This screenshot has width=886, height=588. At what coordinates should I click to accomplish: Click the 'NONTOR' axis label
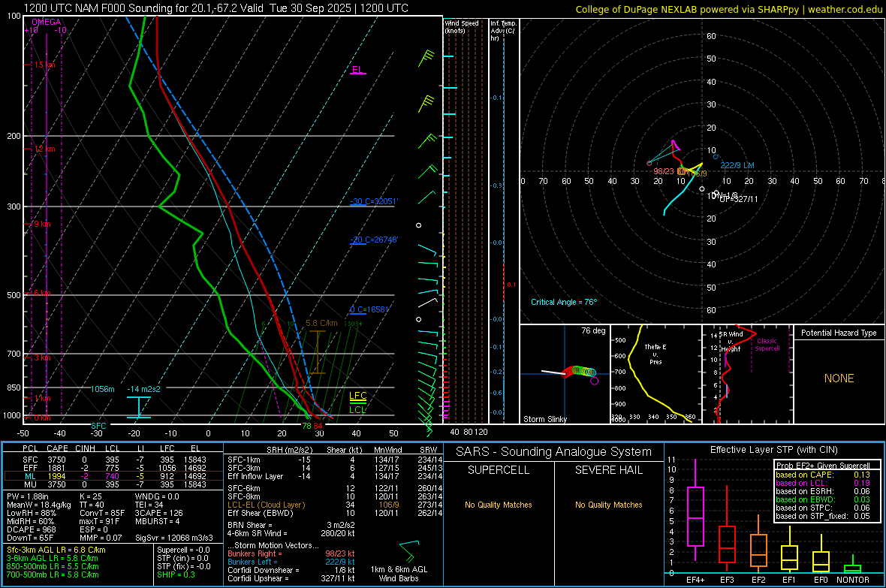(x=853, y=580)
